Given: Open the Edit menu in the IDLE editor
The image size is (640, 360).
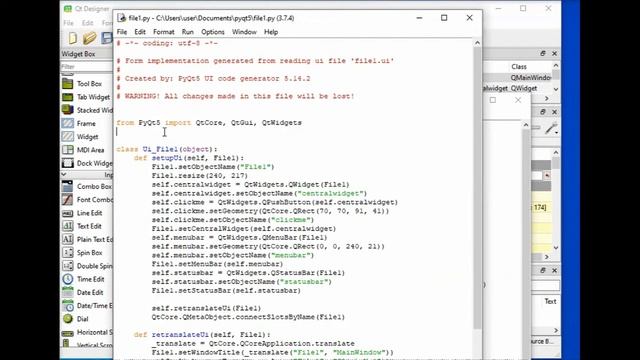Looking at the screenshot, I should pyautogui.click(x=140, y=32).
